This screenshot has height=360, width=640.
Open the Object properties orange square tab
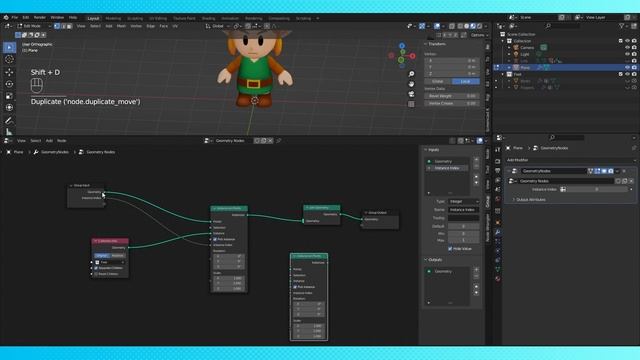click(x=498, y=222)
